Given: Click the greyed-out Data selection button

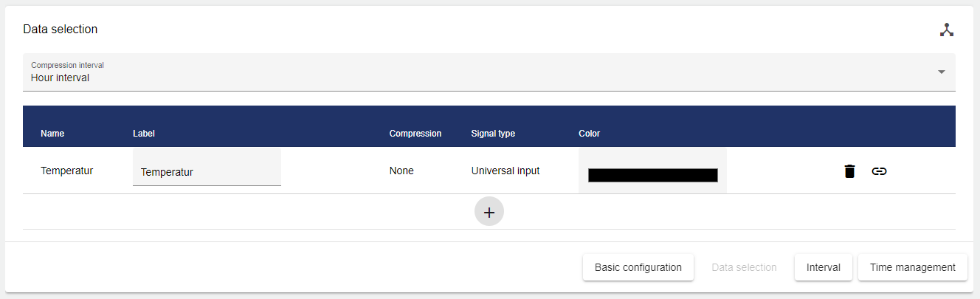Looking at the screenshot, I should (x=744, y=267).
